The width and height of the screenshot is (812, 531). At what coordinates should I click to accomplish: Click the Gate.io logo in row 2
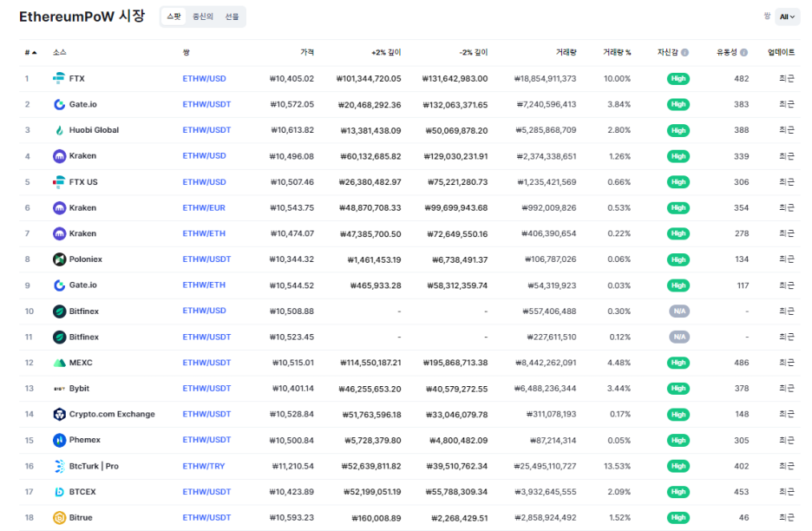click(x=59, y=104)
